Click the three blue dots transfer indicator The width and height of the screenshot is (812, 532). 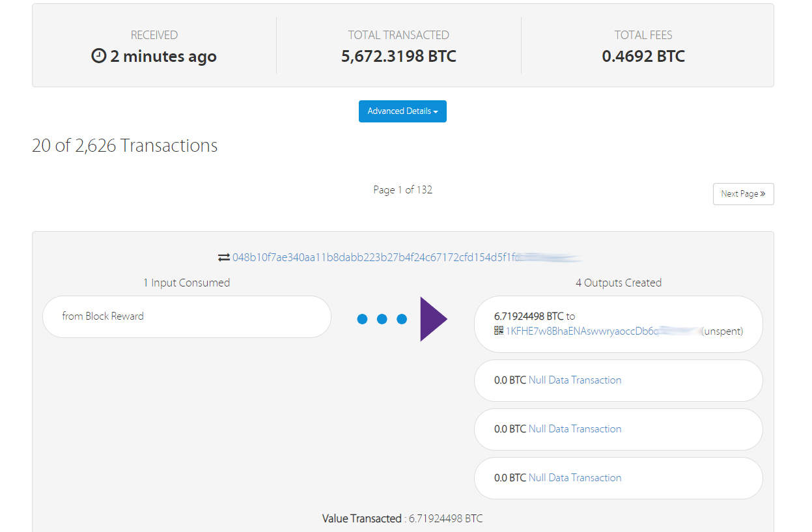click(x=382, y=319)
